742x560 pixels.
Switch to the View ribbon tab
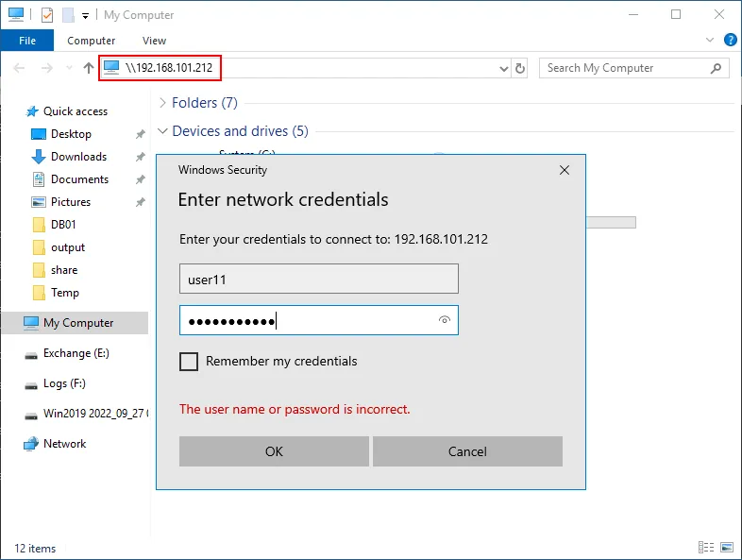coord(154,41)
